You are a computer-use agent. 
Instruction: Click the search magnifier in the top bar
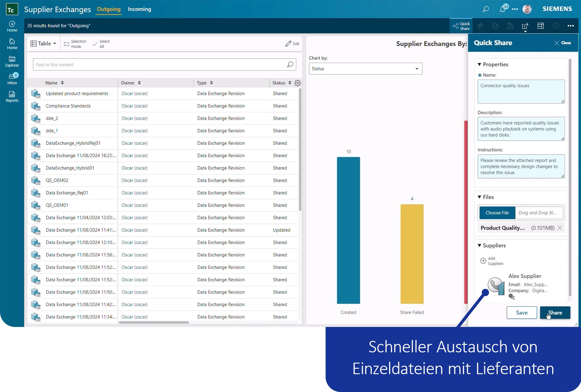tap(486, 9)
